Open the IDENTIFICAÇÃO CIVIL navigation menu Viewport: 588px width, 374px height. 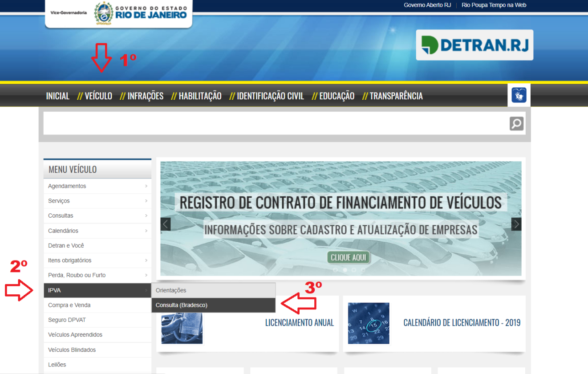click(x=271, y=96)
